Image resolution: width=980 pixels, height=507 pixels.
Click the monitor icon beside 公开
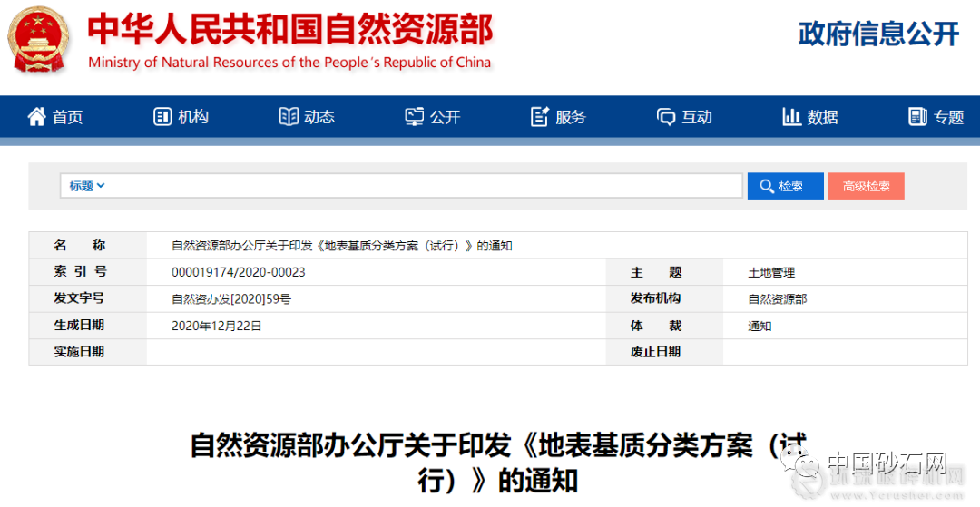click(415, 117)
